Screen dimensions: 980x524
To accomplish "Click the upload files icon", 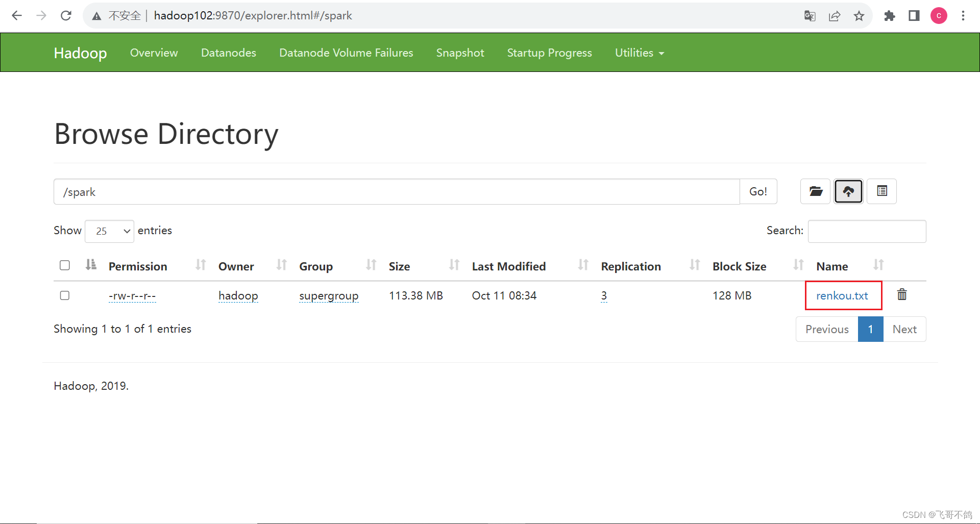I will coord(848,191).
